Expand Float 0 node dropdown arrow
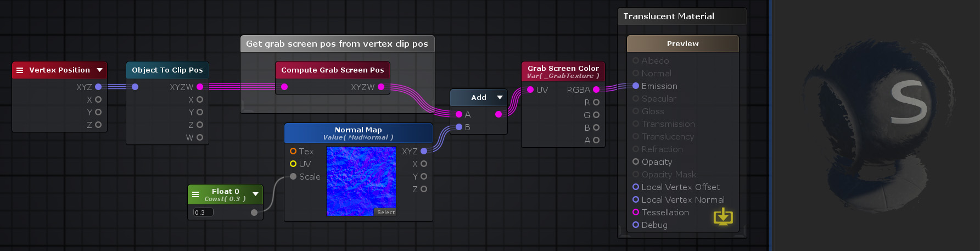Image resolution: width=980 pixels, height=251 pixels. (255, 194)
